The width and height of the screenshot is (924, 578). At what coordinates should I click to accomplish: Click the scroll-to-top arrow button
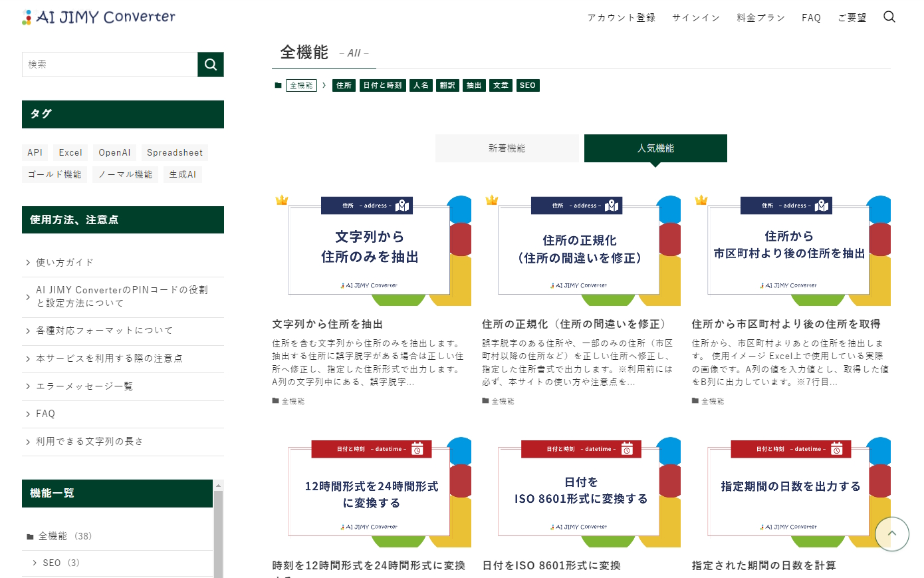coord(891,534)
